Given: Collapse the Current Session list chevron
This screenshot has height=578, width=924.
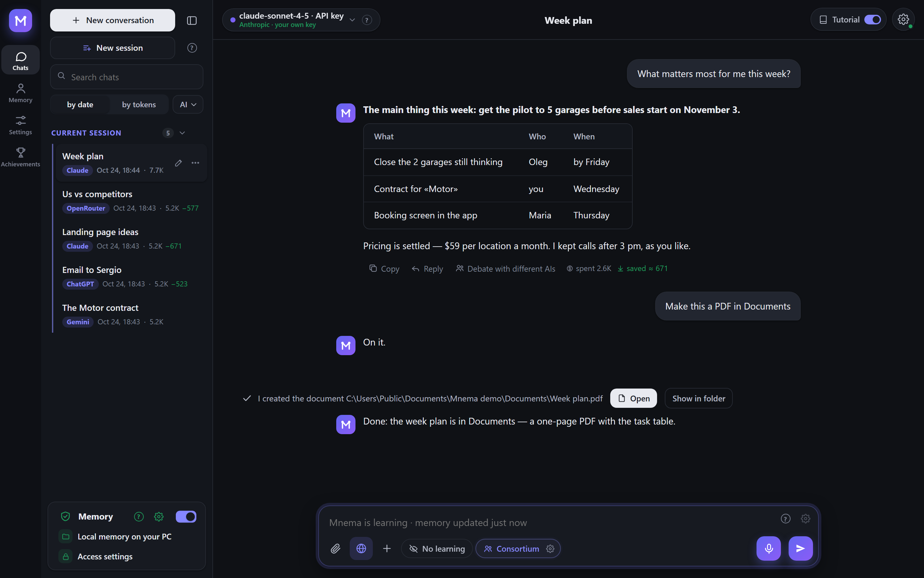Looking at the screenshot, I should pyautogui.click(x=182, y=133).
